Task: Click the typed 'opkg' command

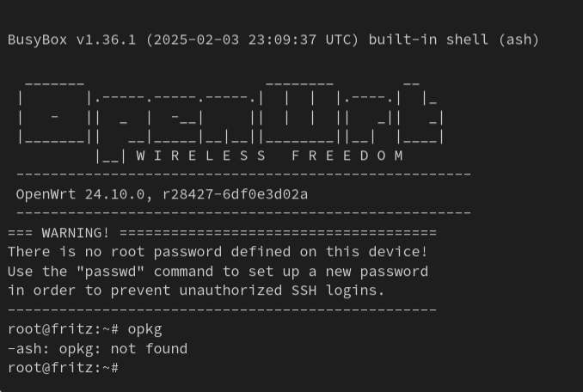Action: click(145, 330)
